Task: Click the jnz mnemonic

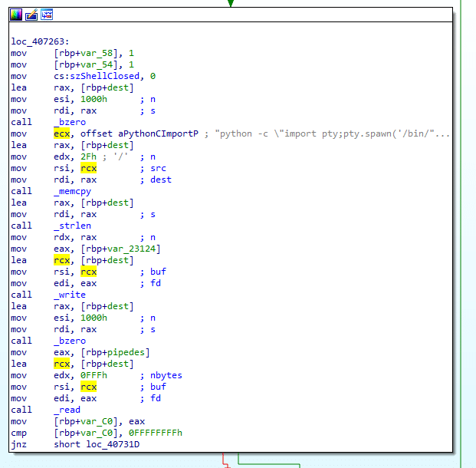Action: pos(18,445)
